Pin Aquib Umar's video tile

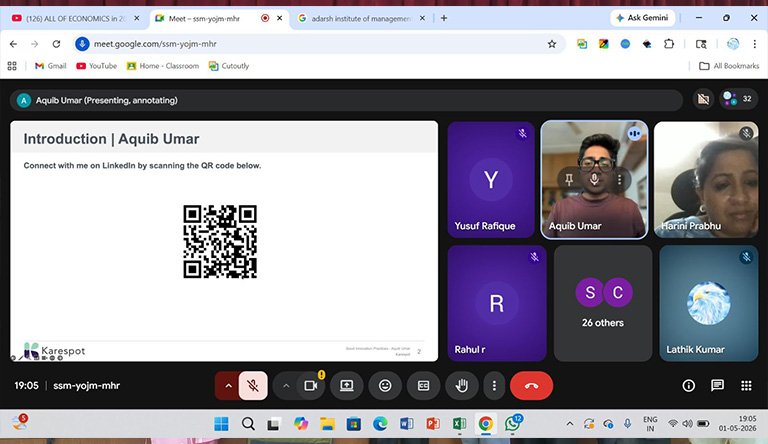pos(569,179)
